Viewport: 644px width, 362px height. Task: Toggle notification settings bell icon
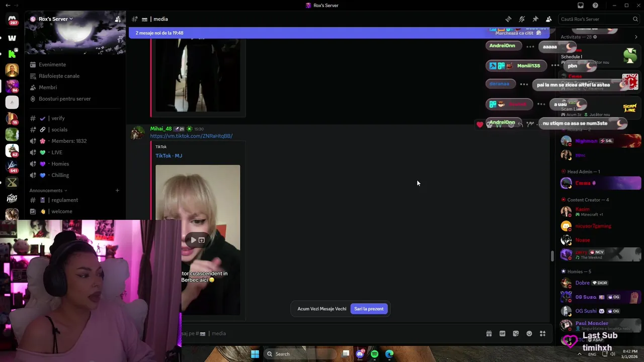(x=522, y=19)
